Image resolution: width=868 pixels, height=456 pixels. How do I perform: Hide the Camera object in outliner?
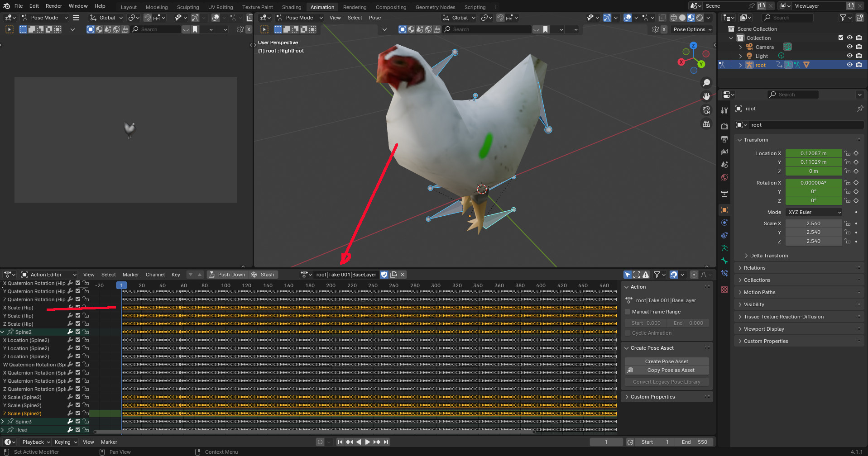coord(849,47)
